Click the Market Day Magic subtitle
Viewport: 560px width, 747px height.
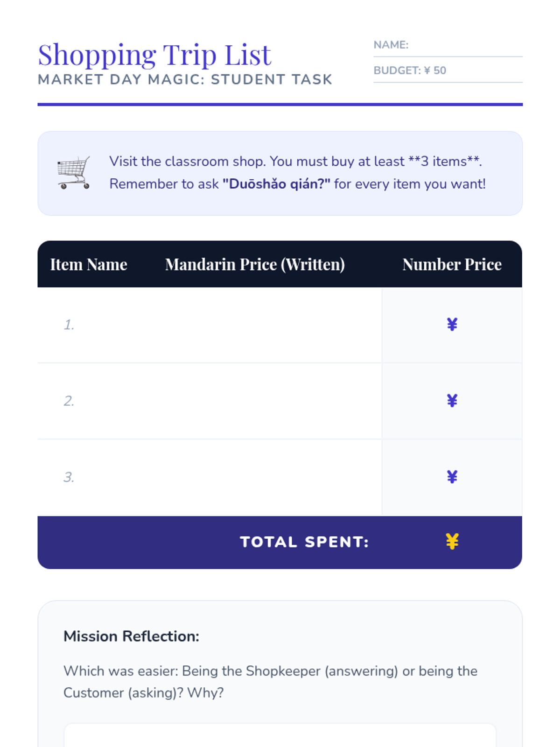[185, 80]
